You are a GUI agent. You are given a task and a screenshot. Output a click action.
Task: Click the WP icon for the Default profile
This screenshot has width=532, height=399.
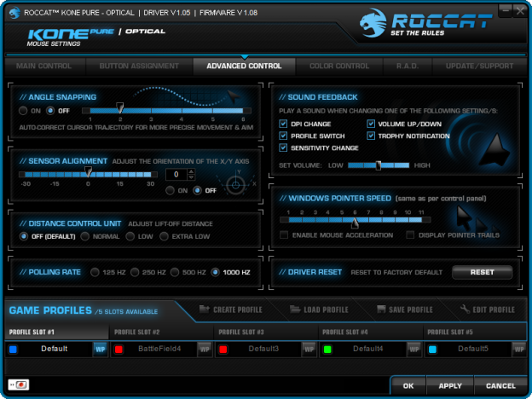[100, 350]
